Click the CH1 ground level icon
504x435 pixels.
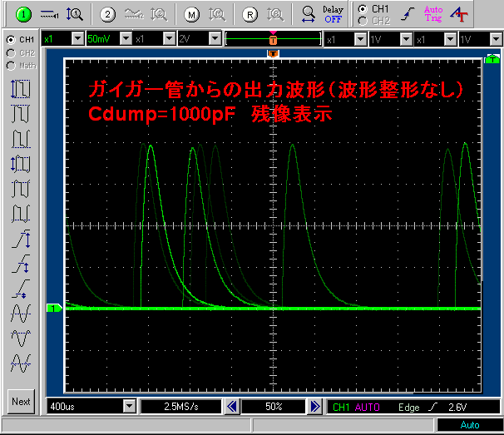click(49, 14)
